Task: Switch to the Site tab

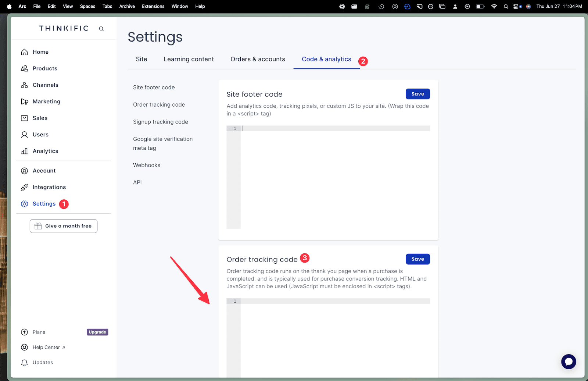Action: pyautogui.click(x=141, y=59)
